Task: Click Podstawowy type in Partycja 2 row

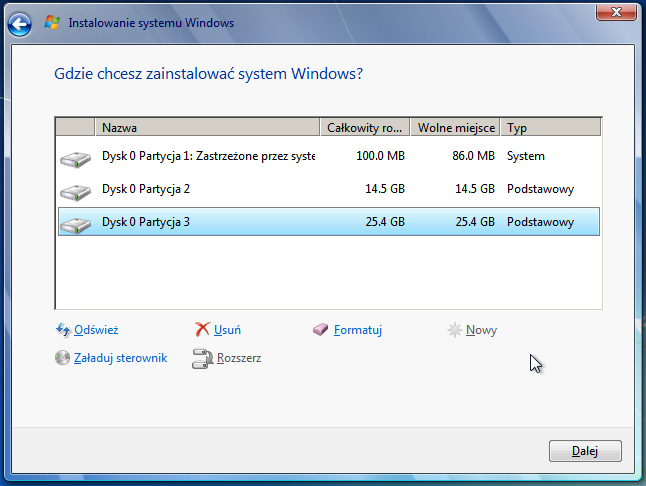Action: pos(540,189)
